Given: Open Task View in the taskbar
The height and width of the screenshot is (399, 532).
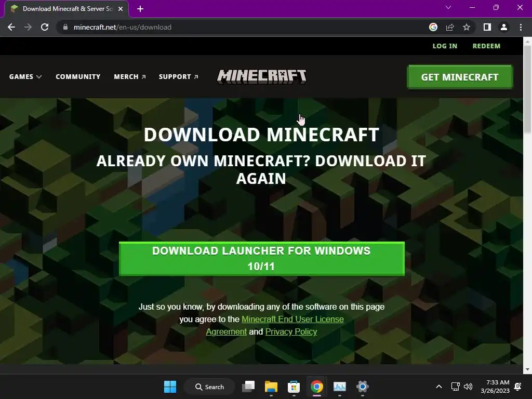Looking at the screenshot, I should click(248, 387).
